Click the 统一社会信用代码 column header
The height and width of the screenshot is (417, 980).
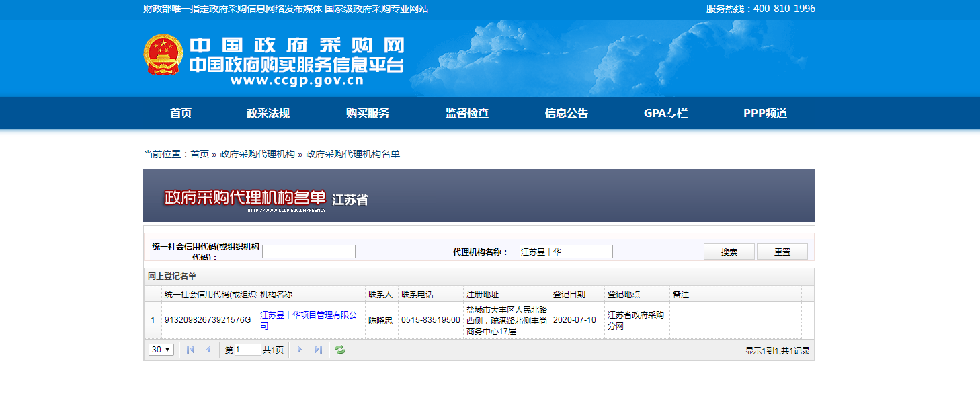click(210, 294)
